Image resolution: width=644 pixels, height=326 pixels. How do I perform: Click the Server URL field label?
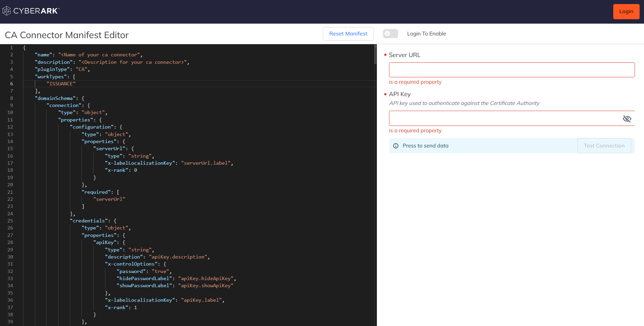coord(405,55)
